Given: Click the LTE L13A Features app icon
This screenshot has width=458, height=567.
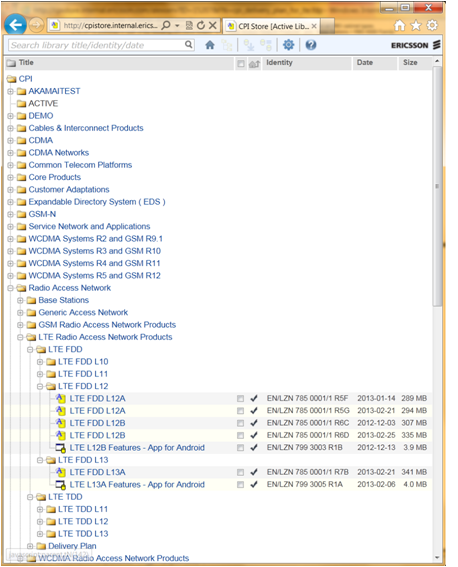Looking at the screenshot, I should click(61, 485).
